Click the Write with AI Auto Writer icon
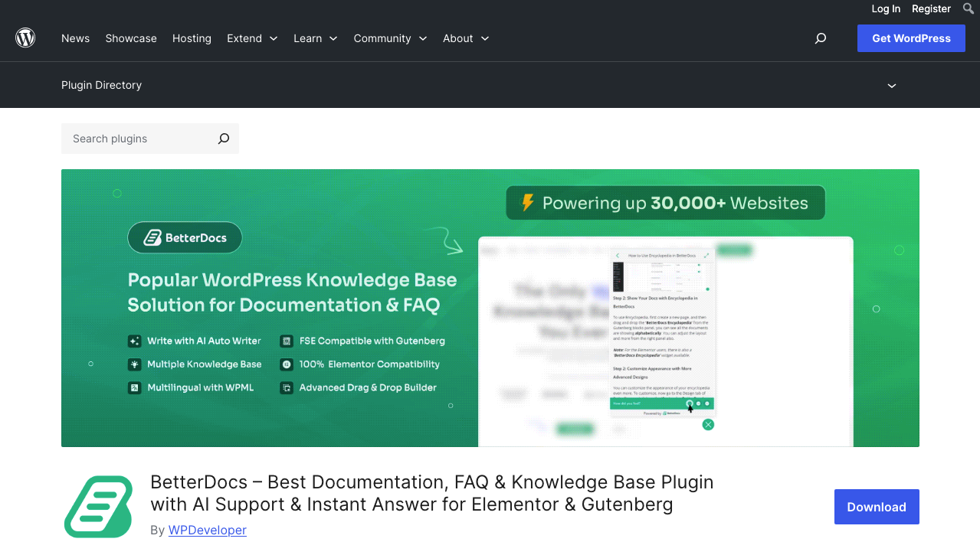The width and height of the screenshot is (980, 542). pos(134,341)
